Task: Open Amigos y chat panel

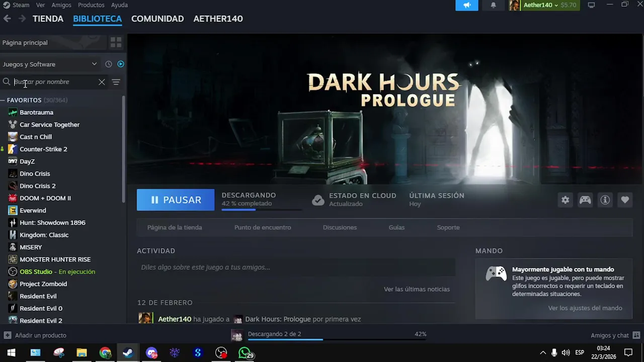Action: point(615,335)
